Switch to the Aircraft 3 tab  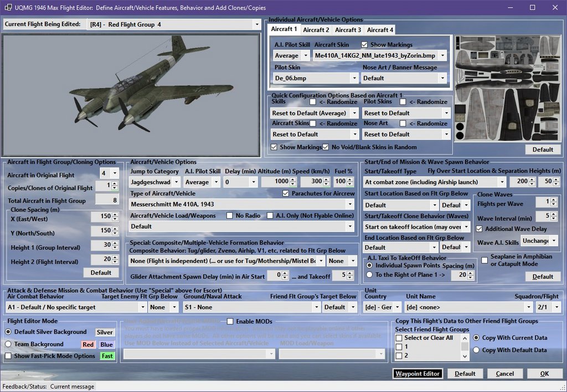[348, 30]
